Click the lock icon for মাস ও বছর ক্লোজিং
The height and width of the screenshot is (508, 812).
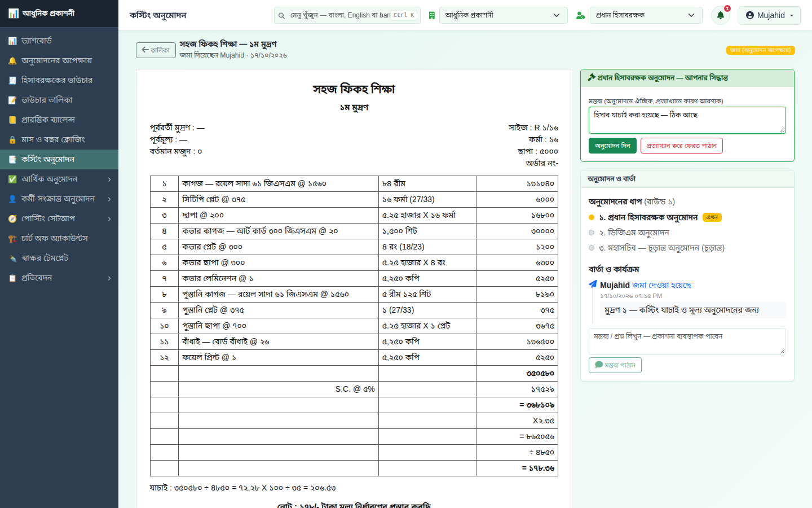coord(12,140)
